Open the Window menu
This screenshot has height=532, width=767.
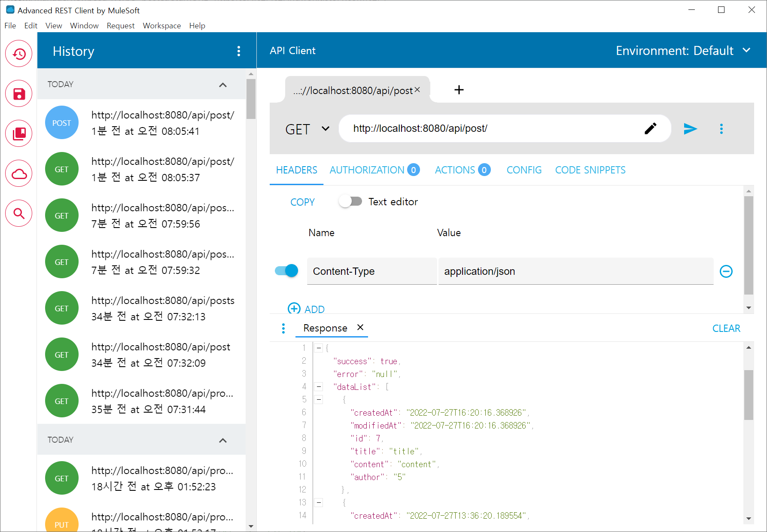(84, 26)
